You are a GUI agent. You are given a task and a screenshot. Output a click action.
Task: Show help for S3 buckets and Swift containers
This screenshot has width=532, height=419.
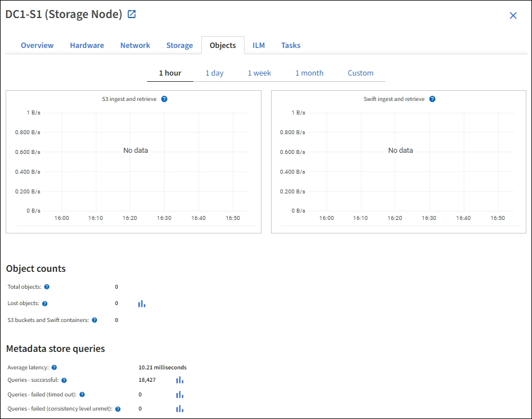[x=94, y=320]
